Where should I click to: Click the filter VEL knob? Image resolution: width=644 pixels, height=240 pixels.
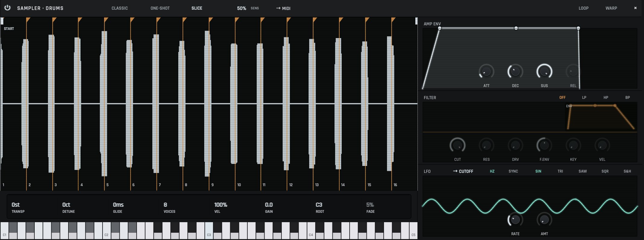[x=602, y=145]
